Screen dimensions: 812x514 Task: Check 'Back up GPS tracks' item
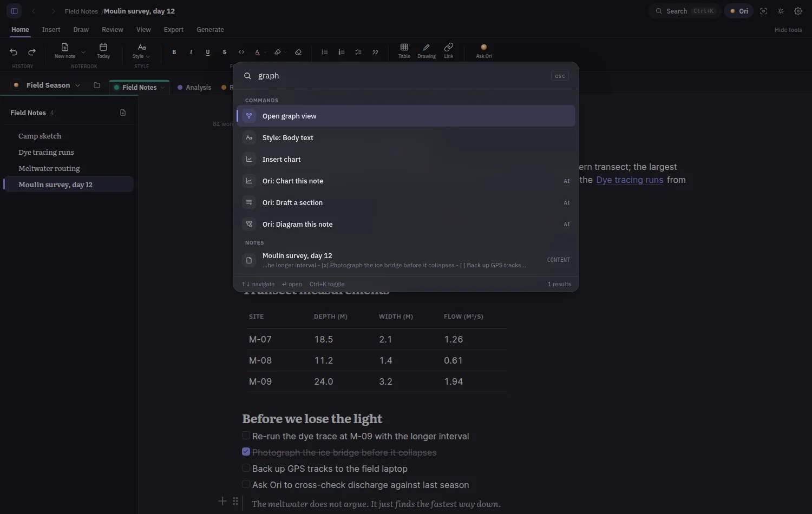click(x=246, y=468)
